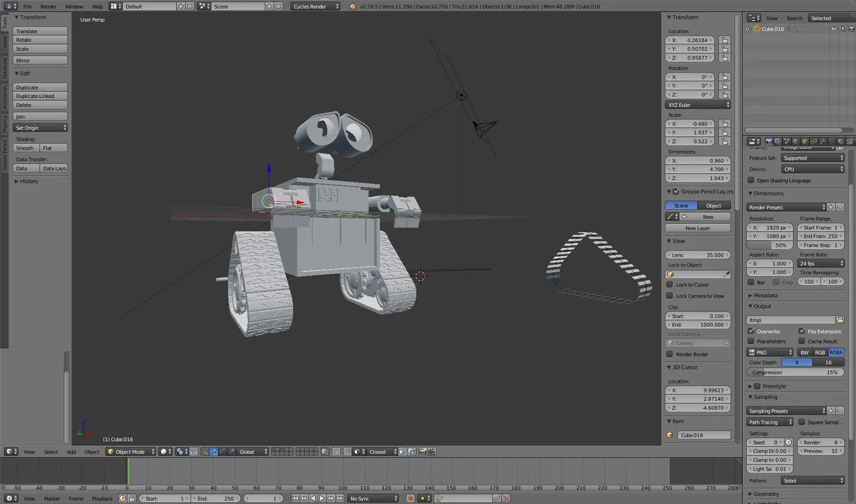The width and height of the screenshot is (856, 504).
Task: Enable Render Border checkbox
Action: click(669, 354)
